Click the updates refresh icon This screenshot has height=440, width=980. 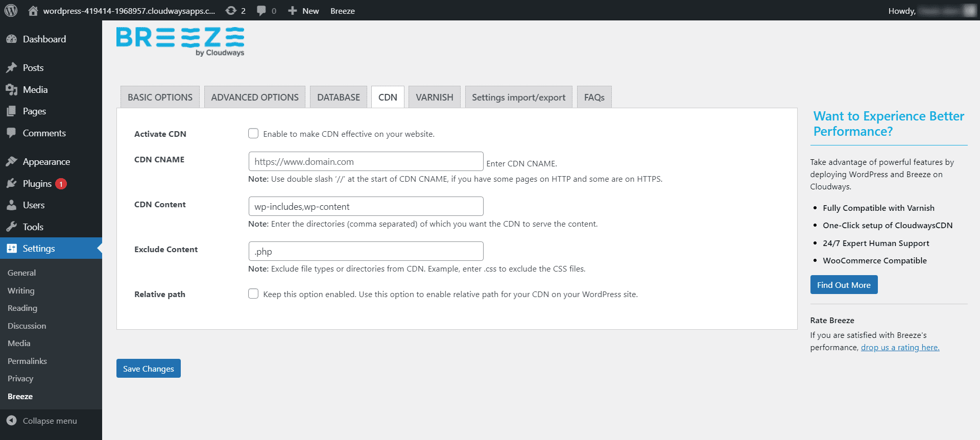coord(231,11)
